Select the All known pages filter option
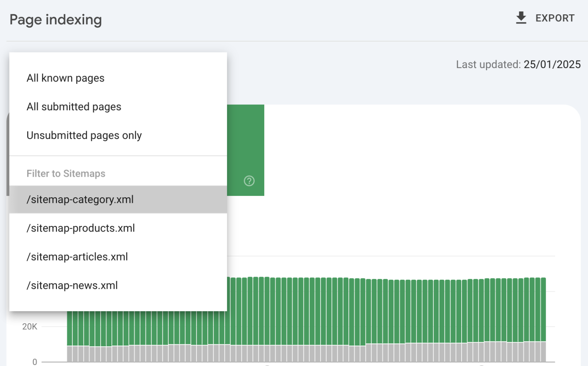Viewport: 588px width, 366px height. (65, 78)
